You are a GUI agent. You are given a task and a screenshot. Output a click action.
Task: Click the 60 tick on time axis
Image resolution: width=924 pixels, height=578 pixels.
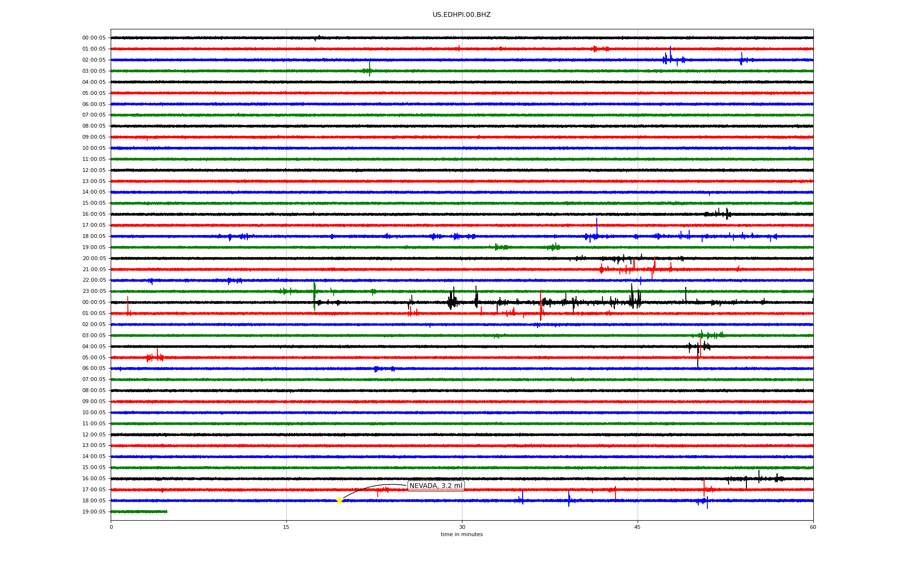813,527
